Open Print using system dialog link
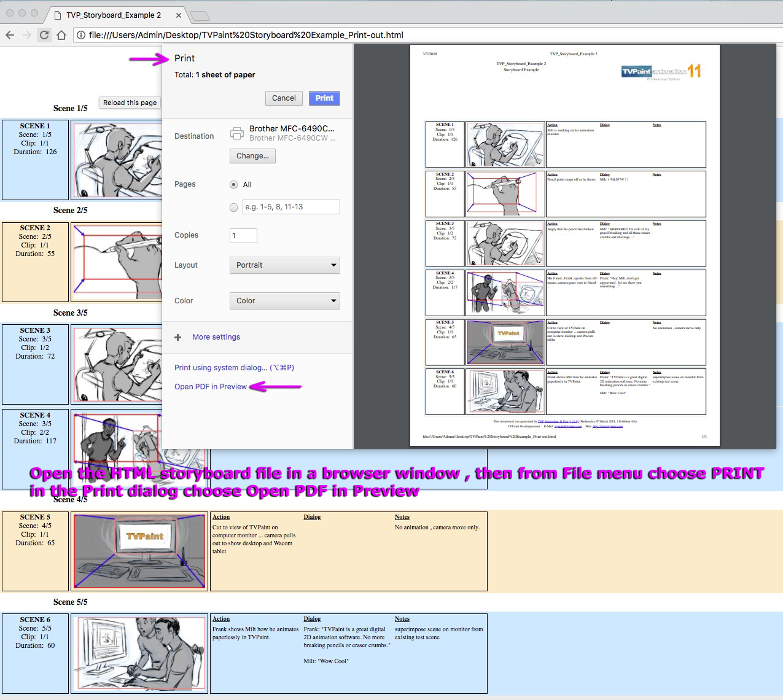 [234, 368]
